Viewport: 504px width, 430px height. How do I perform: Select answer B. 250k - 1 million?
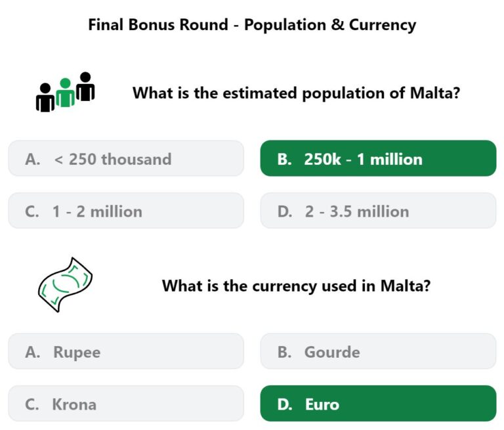tap(378, 158)
